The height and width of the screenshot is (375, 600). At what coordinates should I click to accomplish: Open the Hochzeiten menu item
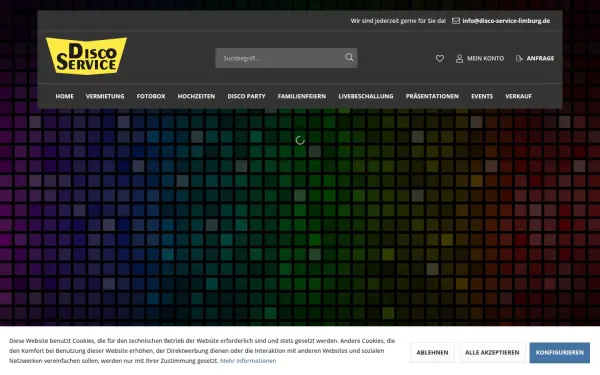196,96
